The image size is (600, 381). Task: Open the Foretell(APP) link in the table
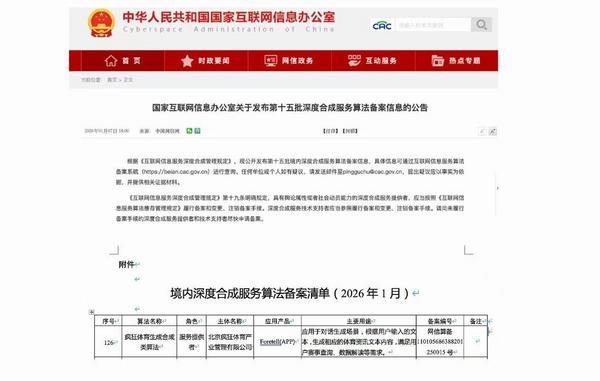277,342
